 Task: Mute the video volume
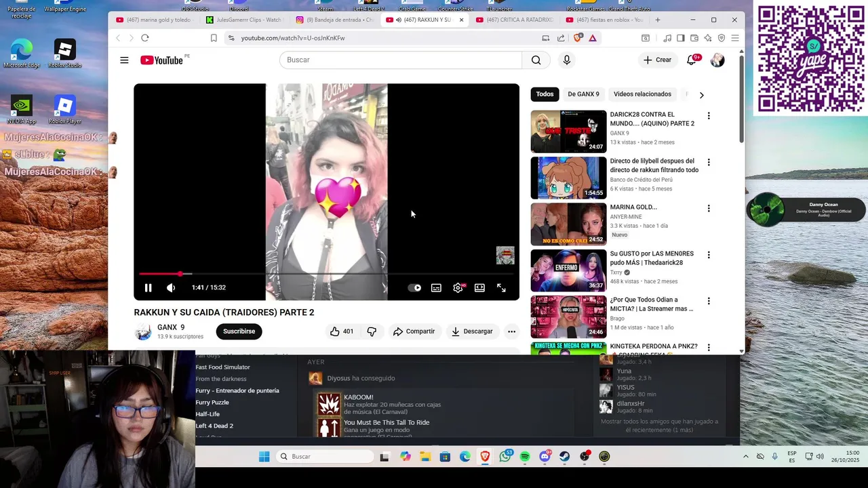(x=171, y=287)
